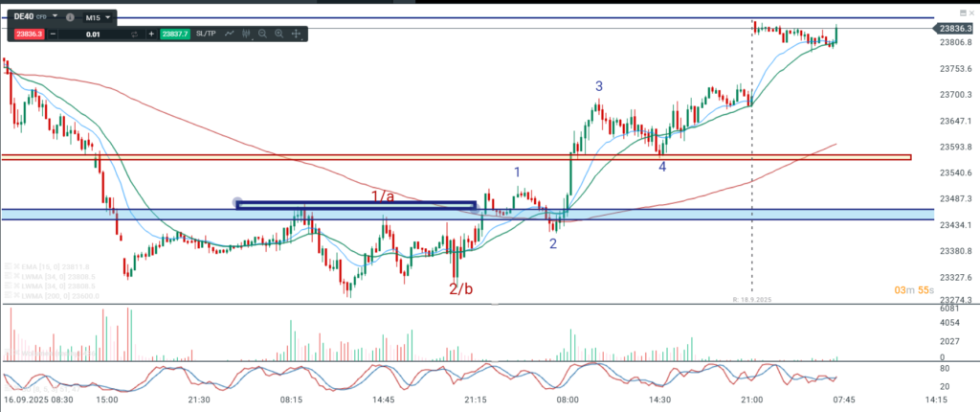
Task: Click the red sell price 23836.3 button
Action: click(x=29, y=34)
